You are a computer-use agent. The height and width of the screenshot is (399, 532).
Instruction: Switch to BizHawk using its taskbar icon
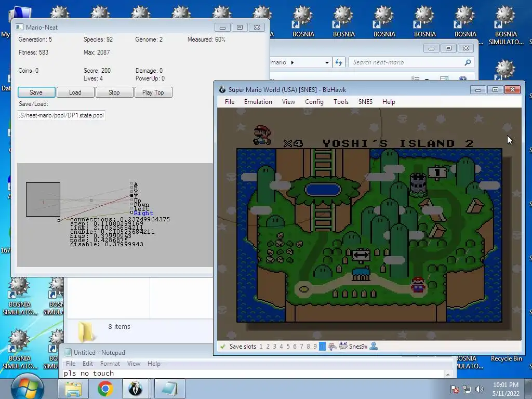pyautogui.click(x=135, y=389)
